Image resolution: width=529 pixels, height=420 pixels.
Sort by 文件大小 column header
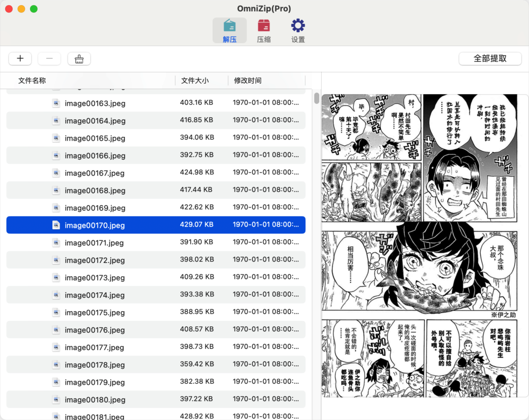click(195, 80)
